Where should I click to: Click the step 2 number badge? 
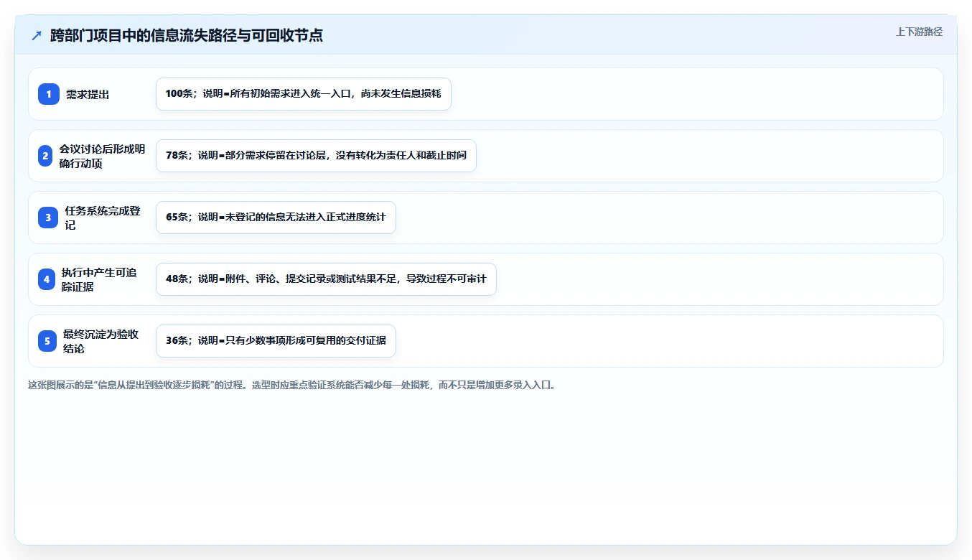45,156
